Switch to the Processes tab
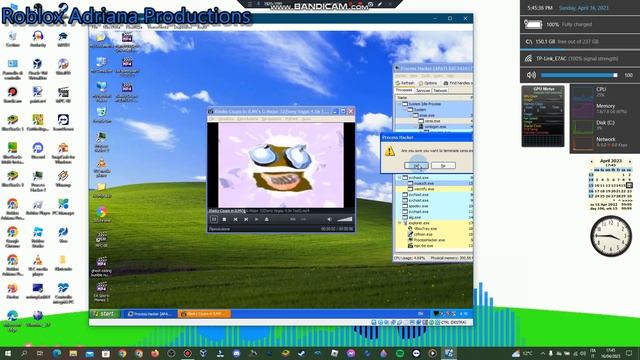 [404, 90]
